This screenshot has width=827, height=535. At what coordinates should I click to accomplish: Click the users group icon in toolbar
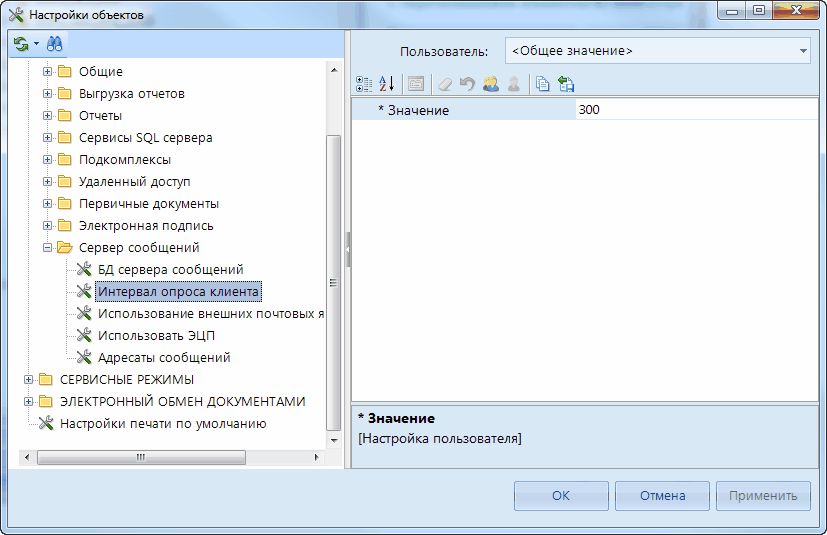(490, 84)
